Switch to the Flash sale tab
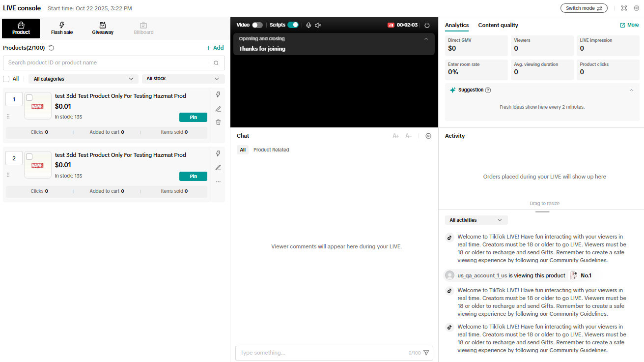644x362 pixels. coord(62,29)
